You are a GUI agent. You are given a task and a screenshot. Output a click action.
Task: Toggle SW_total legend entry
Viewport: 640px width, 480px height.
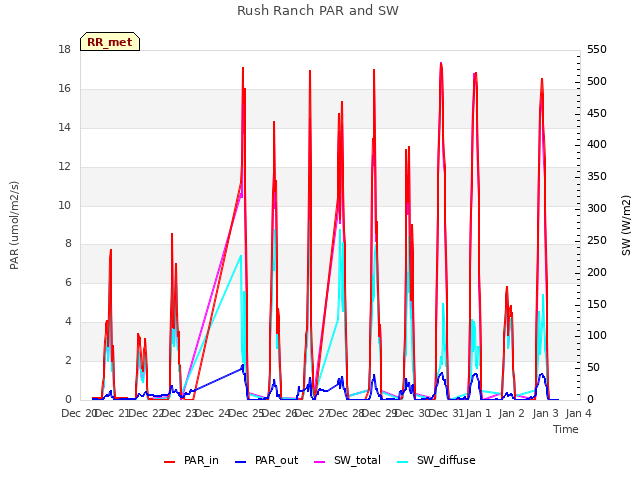point(347,460)
